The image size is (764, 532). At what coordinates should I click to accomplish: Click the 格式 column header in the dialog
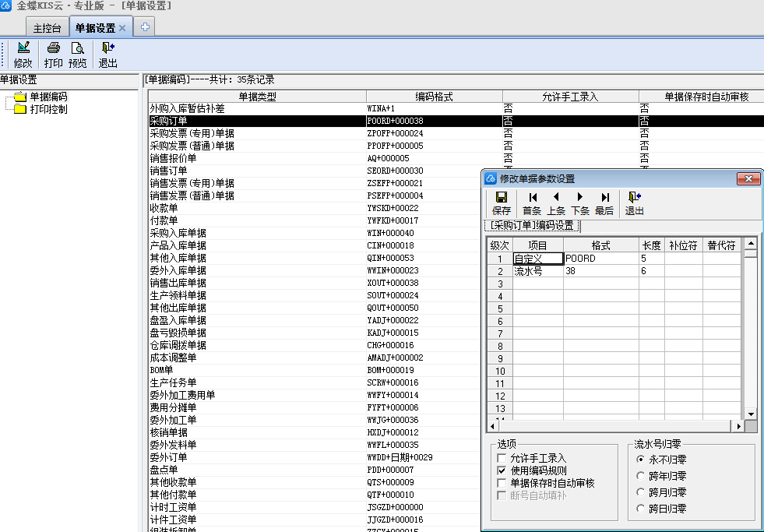[x=600, y=245]
